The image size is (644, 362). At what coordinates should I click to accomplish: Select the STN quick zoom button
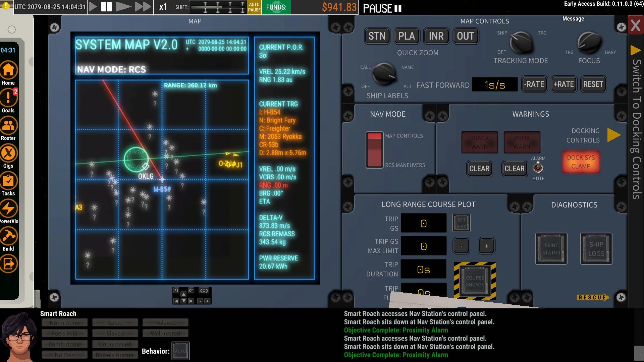pos(377,35)
